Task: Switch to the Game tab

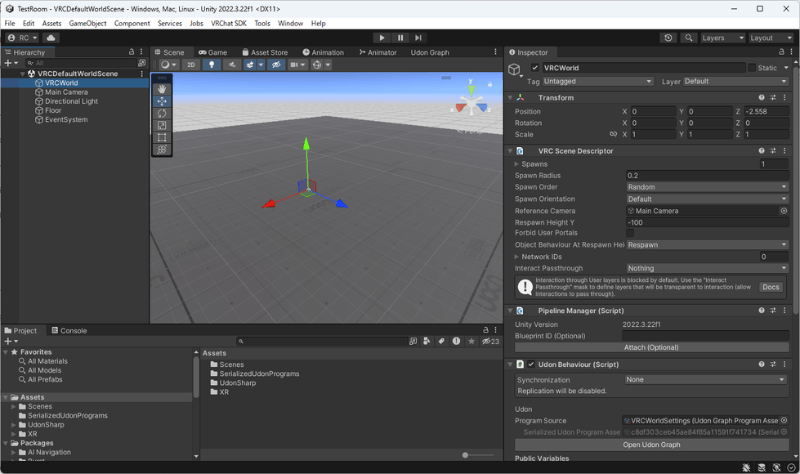Action: [x=213, y=53]
